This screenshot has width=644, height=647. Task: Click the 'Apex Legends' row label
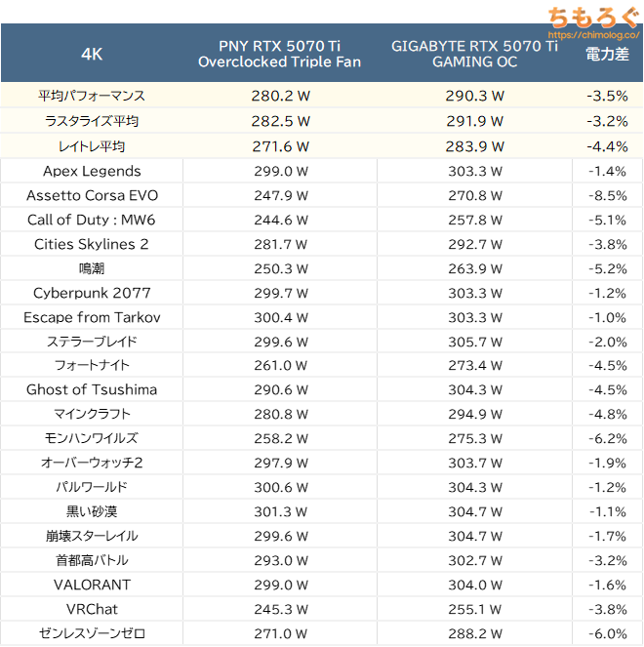coord(92,171)
